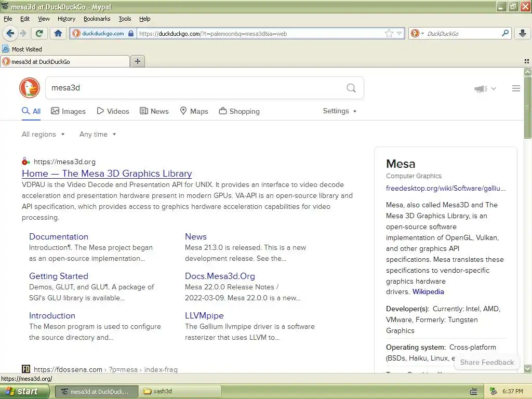Viewport: 532px width, 399px height.
Task: Submit search with the magnifier button
Action: 351,88
